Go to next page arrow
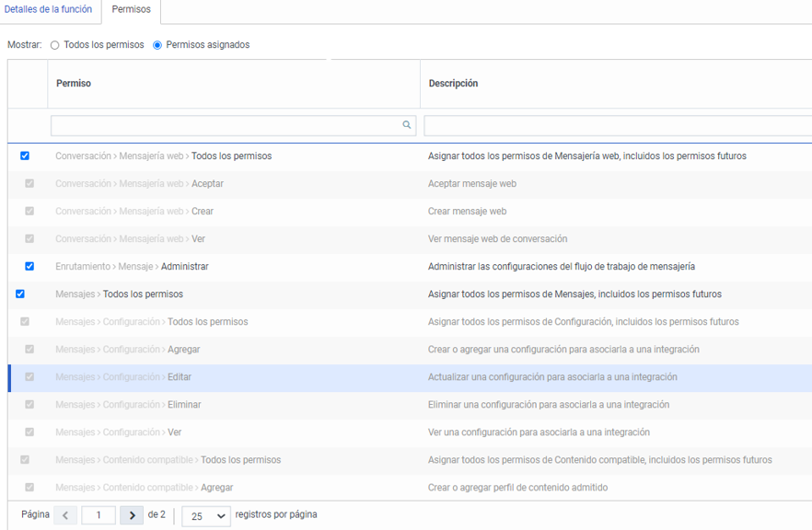This screenshot has width=812, height=530. click(132, 515)
